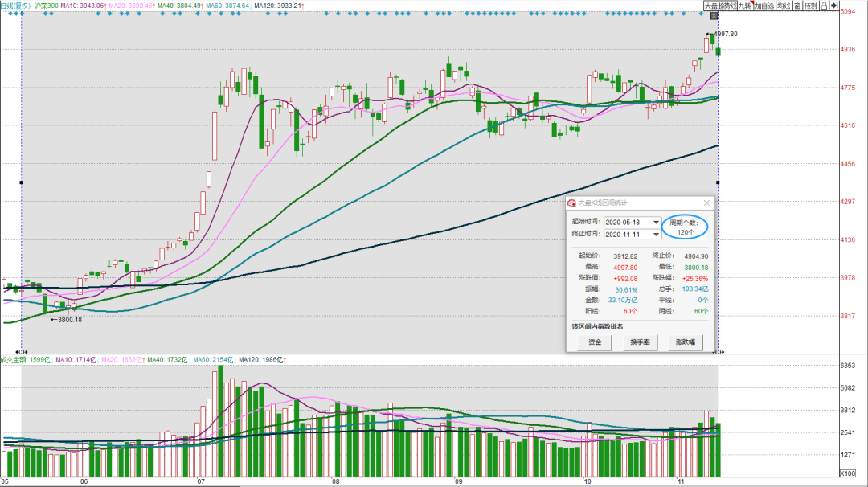The width and height of the screenshot is (868, 487).
Task: Click the MA40: 3804.49 indicator label
Action: click(x=180, y=6)
